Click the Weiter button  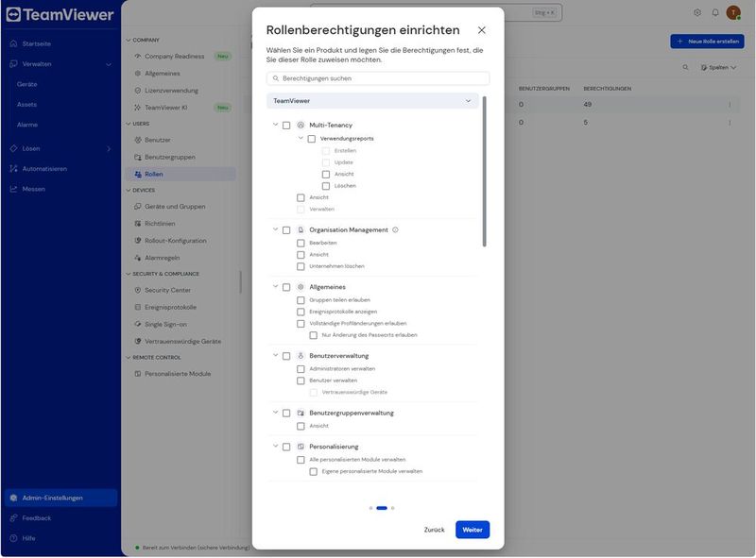click(x=472, y=530)
